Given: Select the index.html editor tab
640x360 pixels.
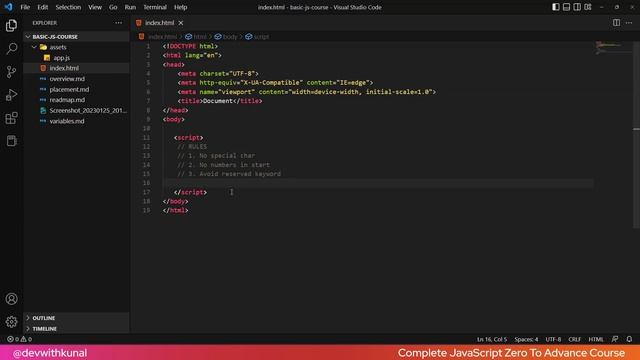Looking at the screenshot, I should pyautogui.click(x=160, y=23).
